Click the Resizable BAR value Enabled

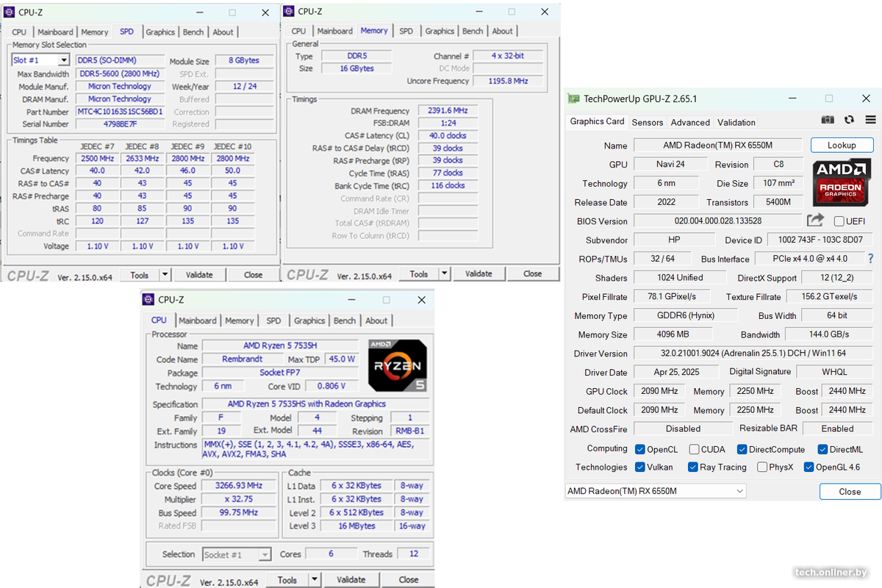(x=837, y=429)
